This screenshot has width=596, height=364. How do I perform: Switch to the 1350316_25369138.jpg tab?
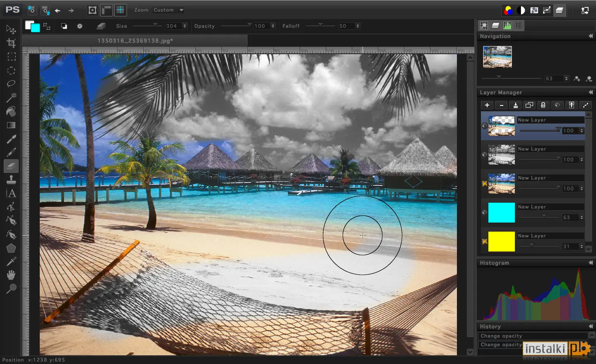point(135,41)
